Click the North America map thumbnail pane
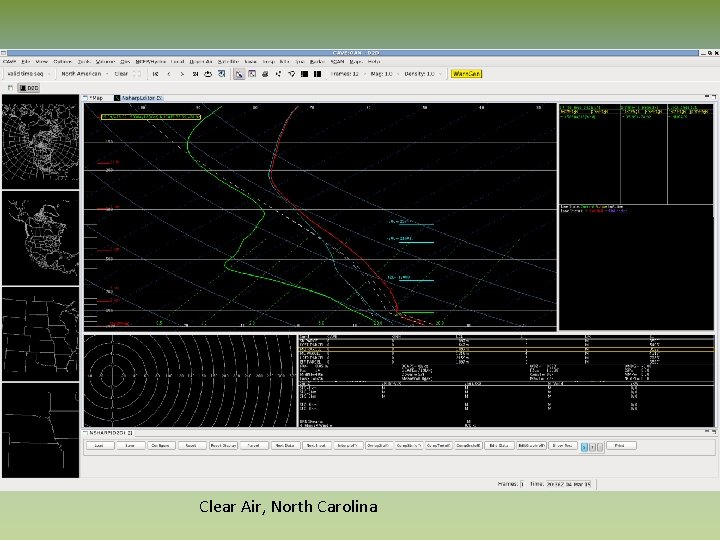720x540 pixels. click(x=40, y=238)
